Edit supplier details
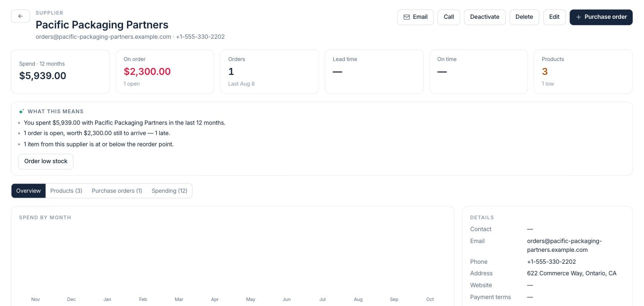This screenshot has width=644, height=306. (554, 17)
